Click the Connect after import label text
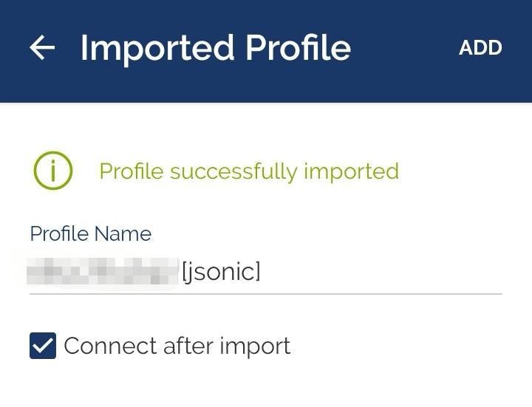This screenshot has height=407, width=532. click(x=177, y=346)
